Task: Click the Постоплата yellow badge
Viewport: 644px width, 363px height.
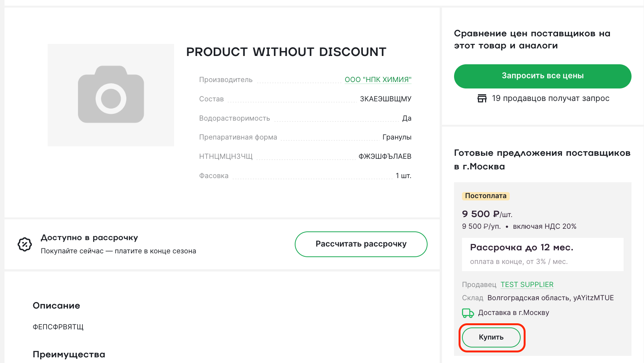Action: pyautogui.click(x=486, y=196)
